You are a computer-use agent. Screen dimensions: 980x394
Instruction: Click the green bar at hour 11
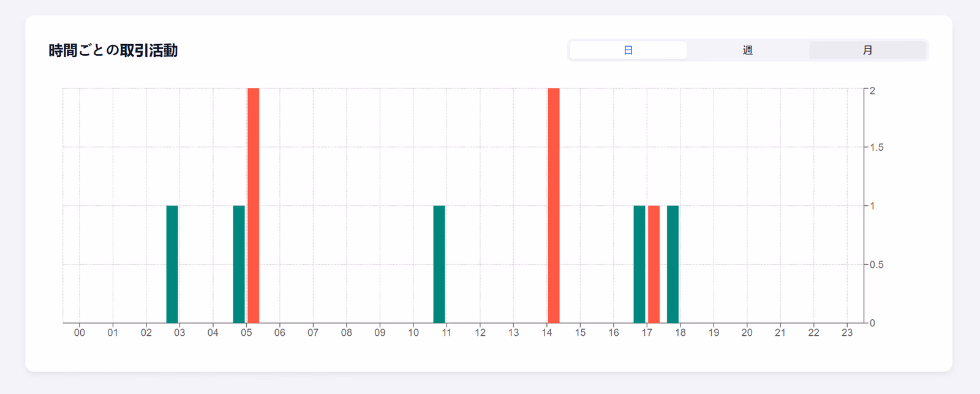click(x=439, y=264)
